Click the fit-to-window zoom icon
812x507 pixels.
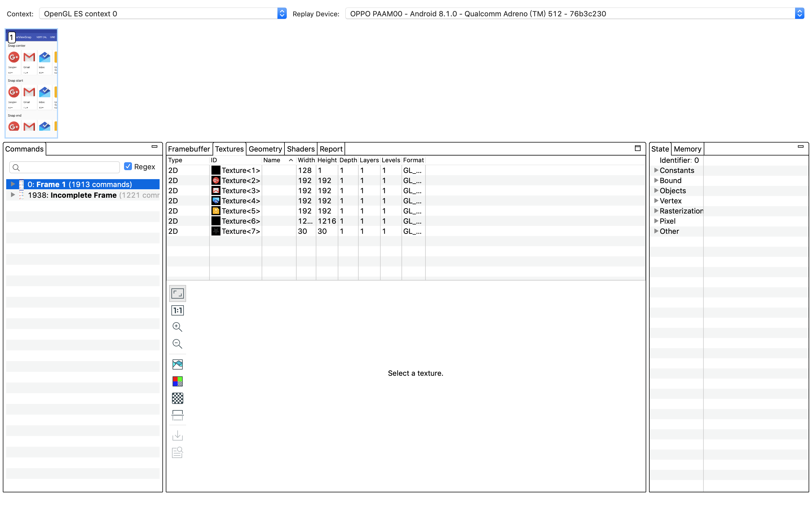(177, 293)
